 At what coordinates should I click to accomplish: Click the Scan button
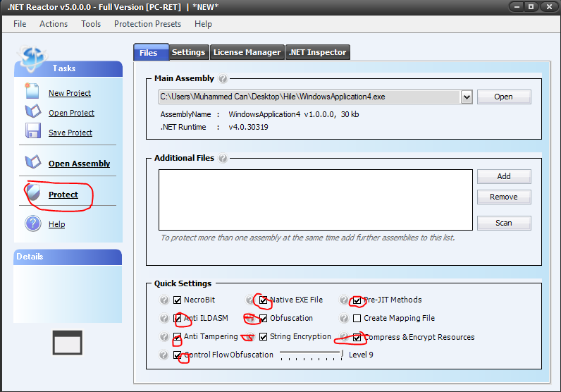(504, 223)
